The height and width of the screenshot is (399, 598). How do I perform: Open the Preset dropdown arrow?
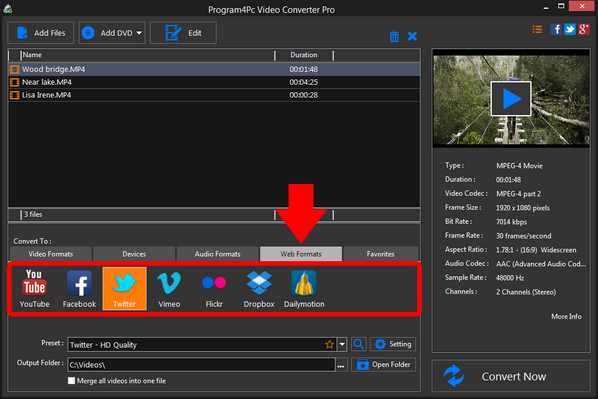click(342, 344)
